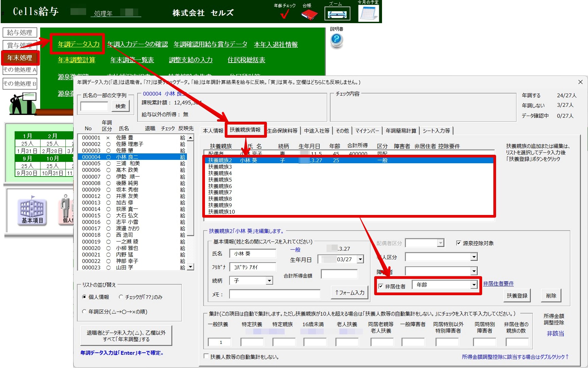Switch to the マイナンバー tab
588x368 pixels.
[367, 131]
